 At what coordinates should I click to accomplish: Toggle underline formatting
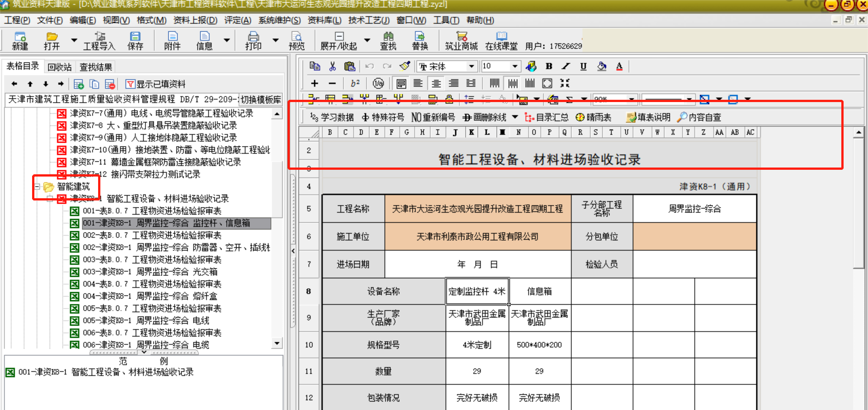coord(583,66)
